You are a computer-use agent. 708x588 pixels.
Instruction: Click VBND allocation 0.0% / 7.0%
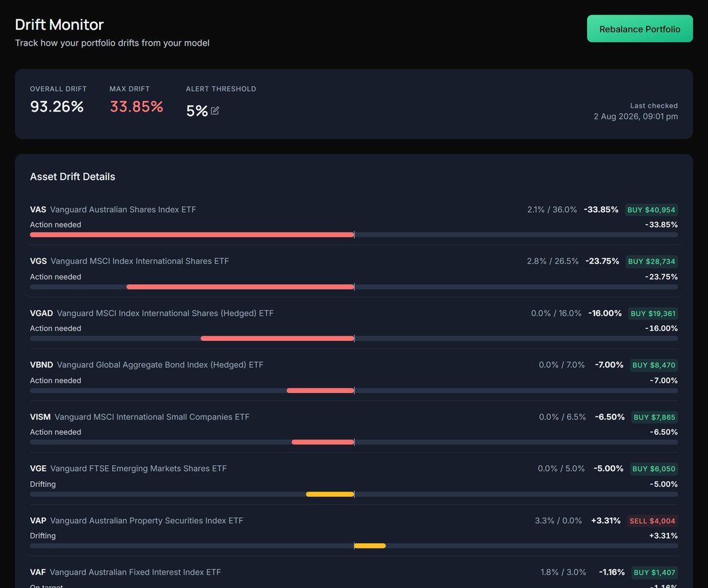coord(561,365)
